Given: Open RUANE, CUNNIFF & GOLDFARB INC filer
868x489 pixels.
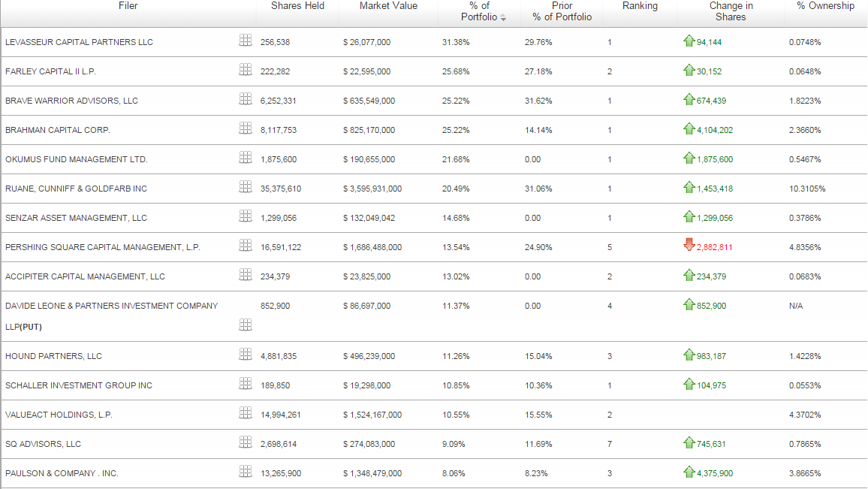Looking at the screenshot, I should click(76, 189).
